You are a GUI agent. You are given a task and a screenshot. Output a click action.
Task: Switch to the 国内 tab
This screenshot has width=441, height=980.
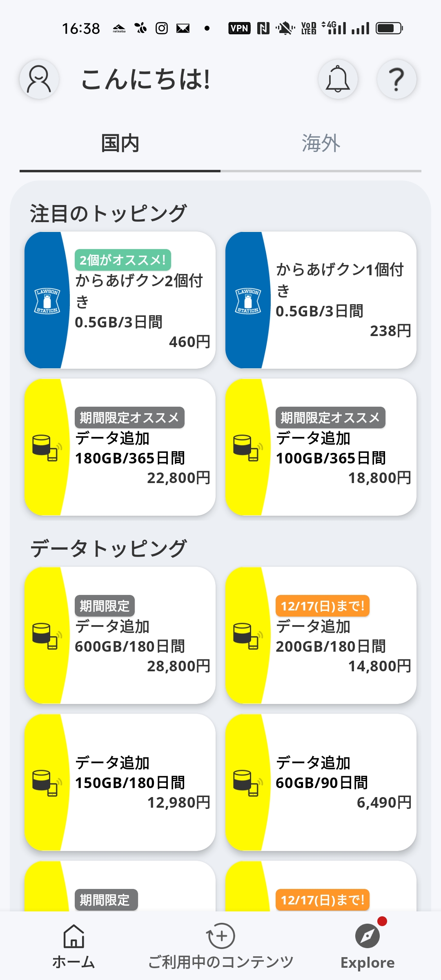point(120,144)
